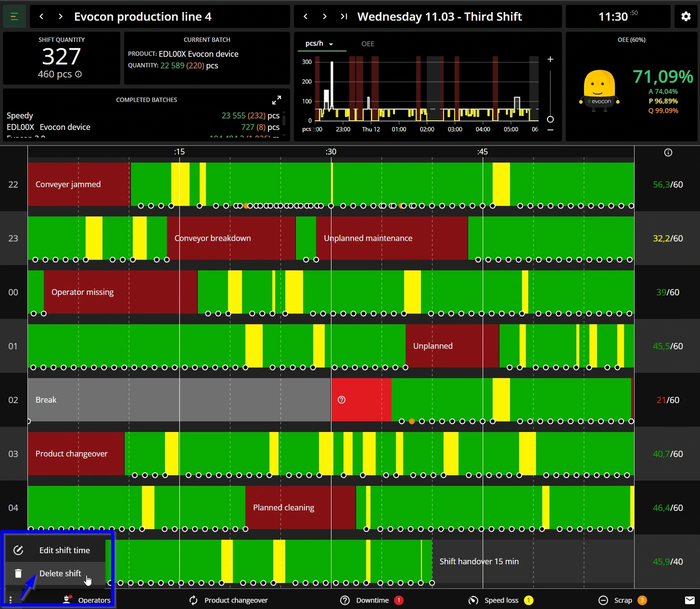The height and width of the screenshot is (609, 700).
Task: Go to previous production line
Action: [41, 16]
